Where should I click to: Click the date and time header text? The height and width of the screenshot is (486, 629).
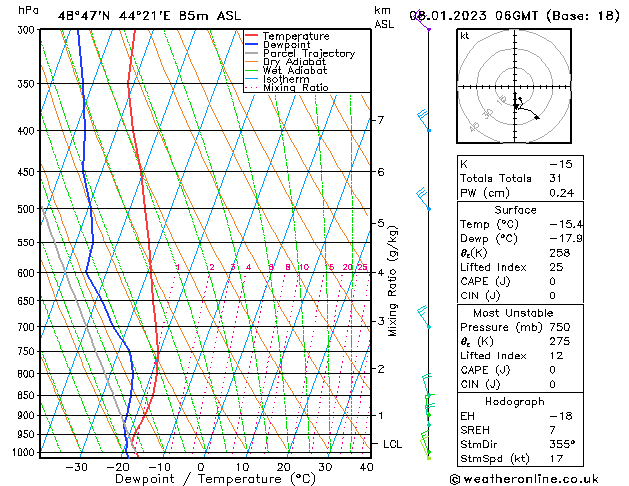click(514, 16)
